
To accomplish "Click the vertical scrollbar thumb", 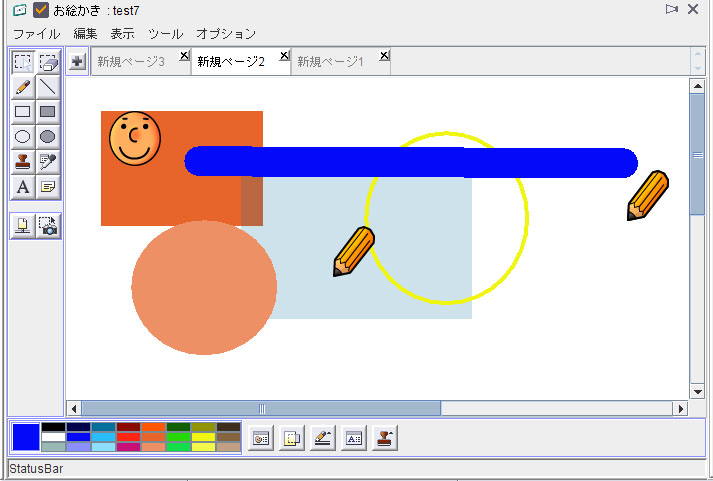I will point(698,155).
